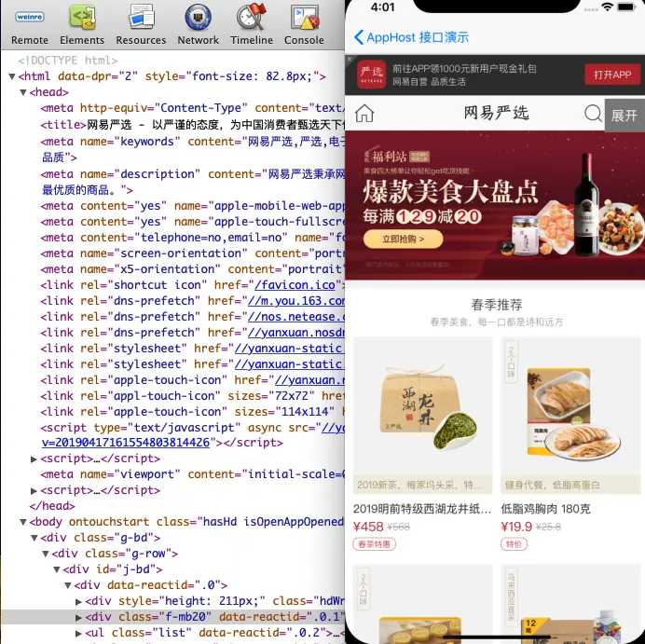
Task: Follow the //m.you.163 dns-prefetch link
Action: click(x=296, y=301)
